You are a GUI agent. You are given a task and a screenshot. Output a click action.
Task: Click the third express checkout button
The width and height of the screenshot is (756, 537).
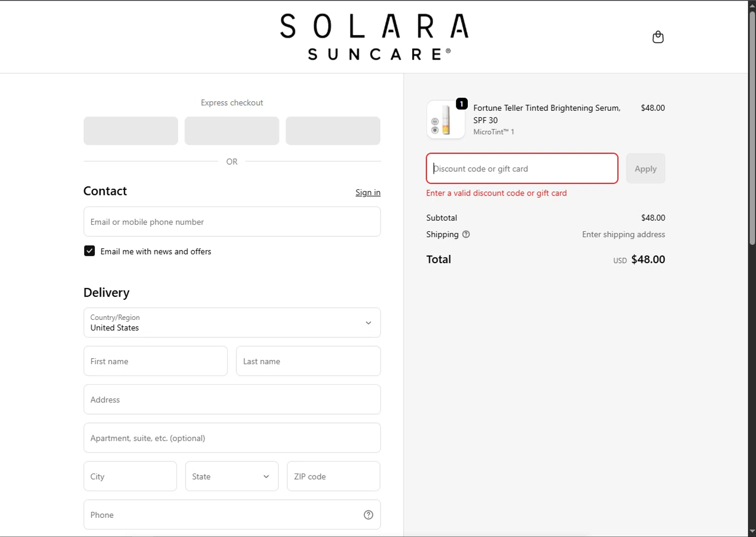(x=333, y=131)
